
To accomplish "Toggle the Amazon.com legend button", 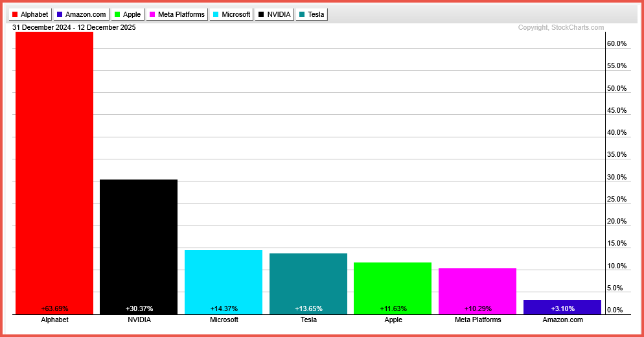I will pyautogui.click(x=81, y=14).
